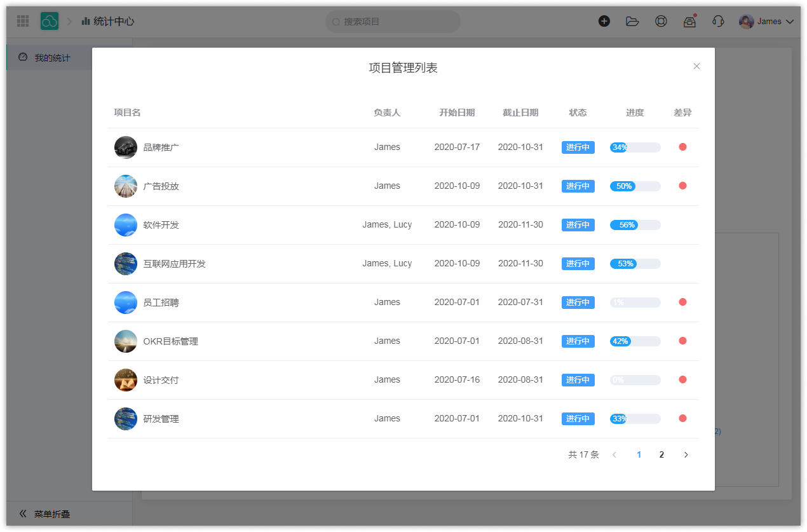Switch to page 2 of list

pyautogui.click(x=661, y=454)
